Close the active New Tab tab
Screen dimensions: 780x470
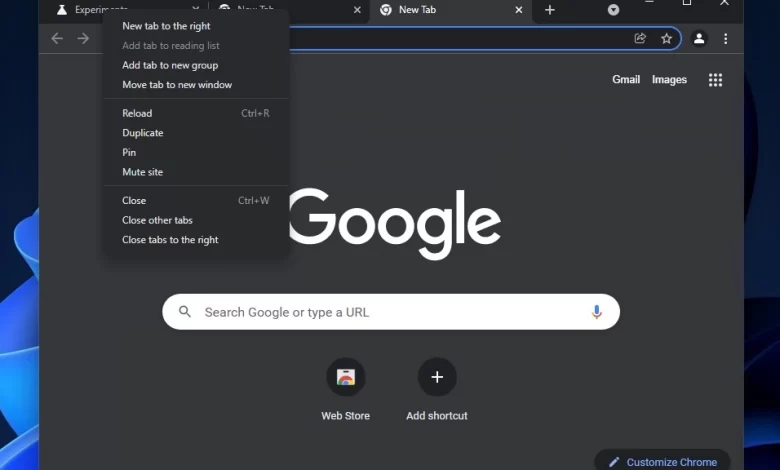[x=518, y=10]
